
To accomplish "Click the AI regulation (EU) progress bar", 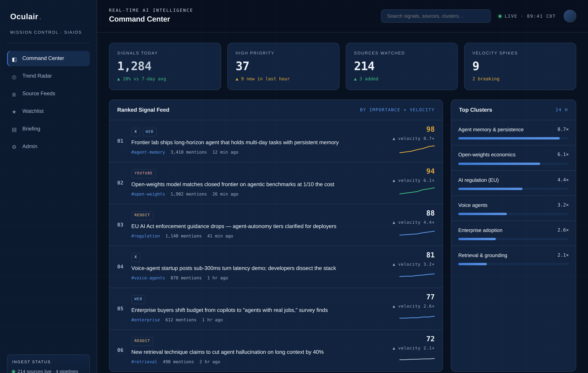I will (513, 189).
